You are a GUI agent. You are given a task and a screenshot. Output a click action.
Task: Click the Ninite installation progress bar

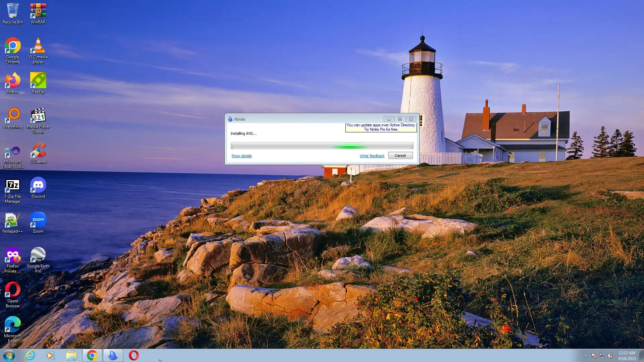coord(322,146)
